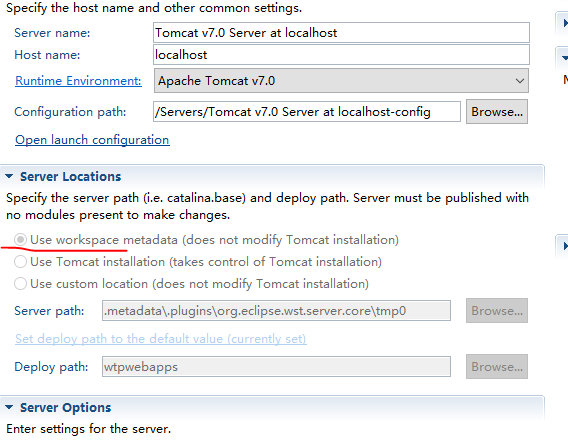Image resolution: width=568 pixels, height=440 pixels.
Task: Click the 'Configuration path:' label
Action: [70, 112]
